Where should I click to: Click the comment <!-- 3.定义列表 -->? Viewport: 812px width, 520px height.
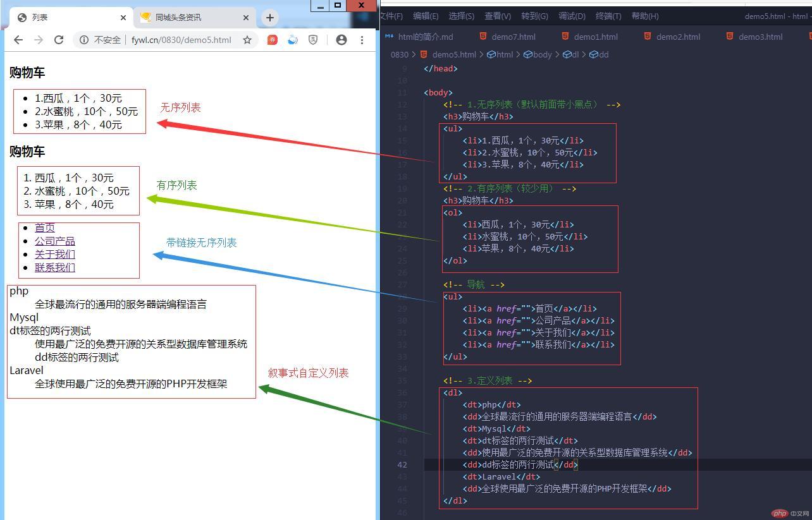pyautogui.click(x=488, y=381)
